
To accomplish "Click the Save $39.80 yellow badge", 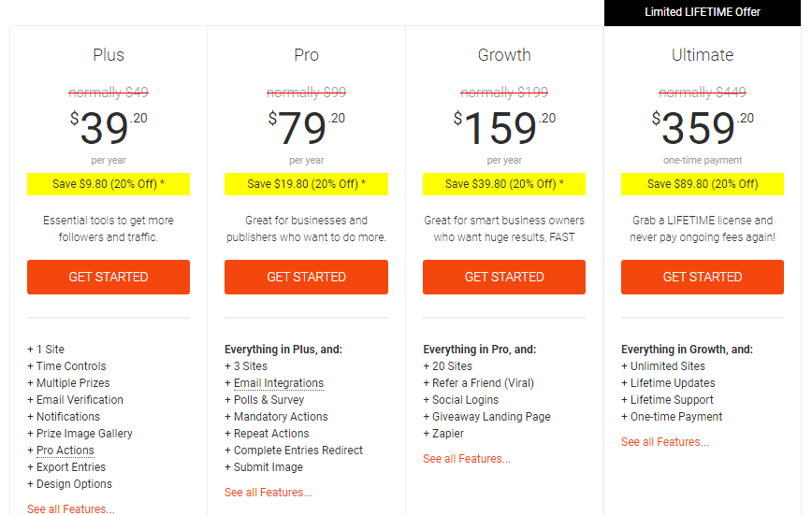I will 504,184.
